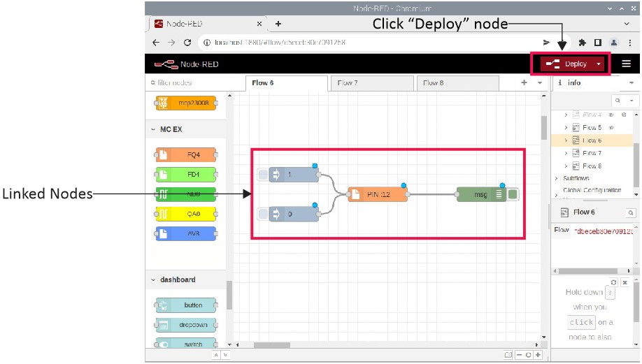Zoom in the canvas with plus button

tap(537, 355)
